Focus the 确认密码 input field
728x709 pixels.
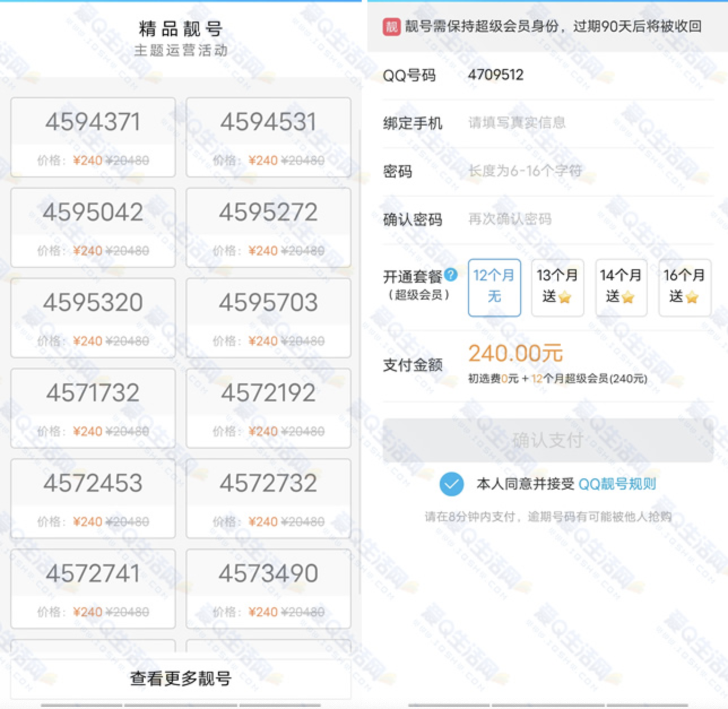tap(590, 219)
